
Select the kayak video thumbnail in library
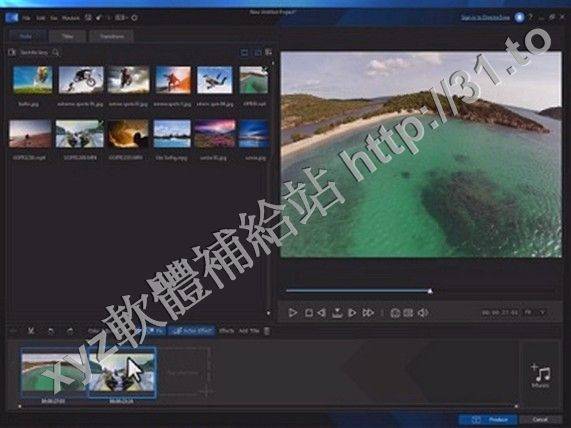tap(79, 134)
